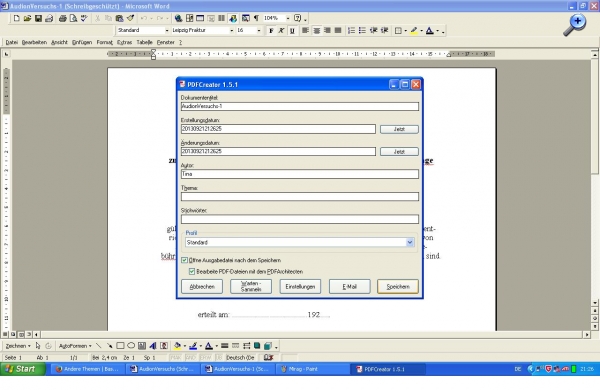
Task: Create a new blank document in Word
Action: pos(16,18)
